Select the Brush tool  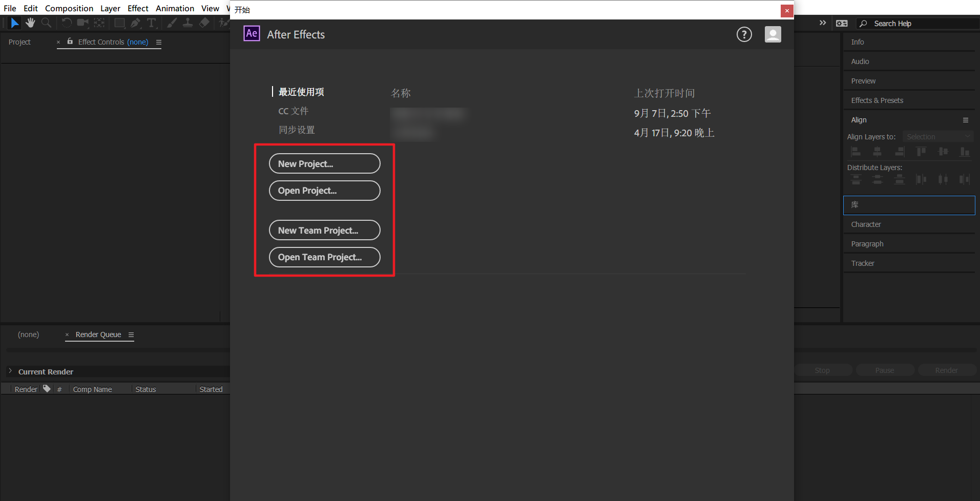click(172, 23)
